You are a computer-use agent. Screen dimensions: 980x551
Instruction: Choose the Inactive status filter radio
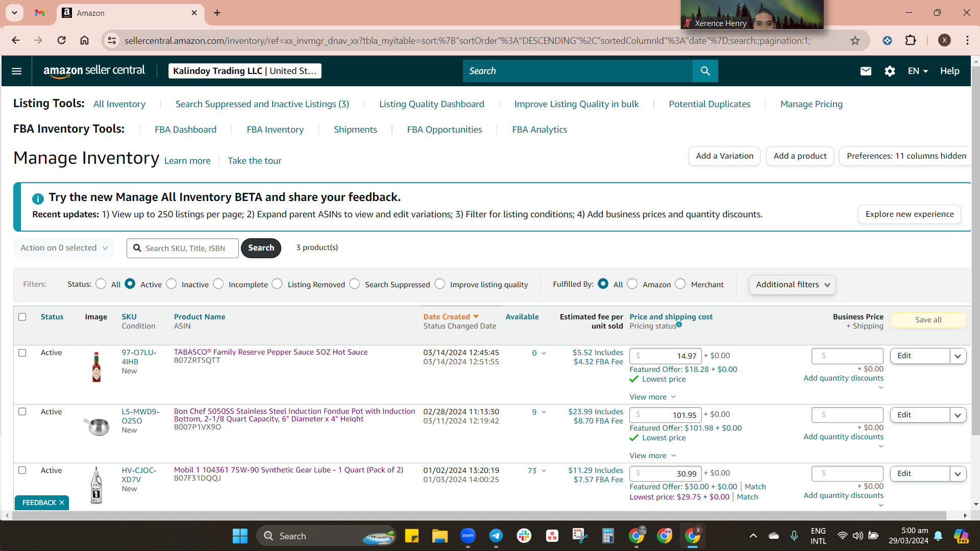[x=171, y=284]
